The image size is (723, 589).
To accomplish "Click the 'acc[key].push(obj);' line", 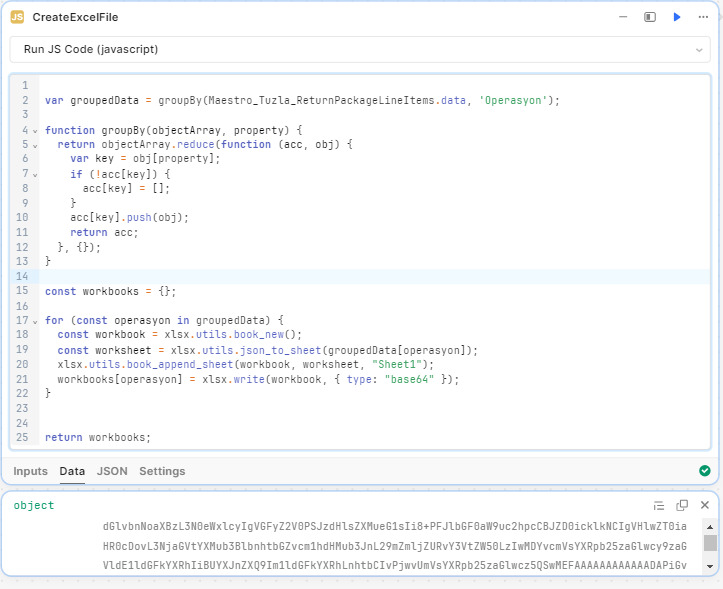I will click(x=130, y=217).
